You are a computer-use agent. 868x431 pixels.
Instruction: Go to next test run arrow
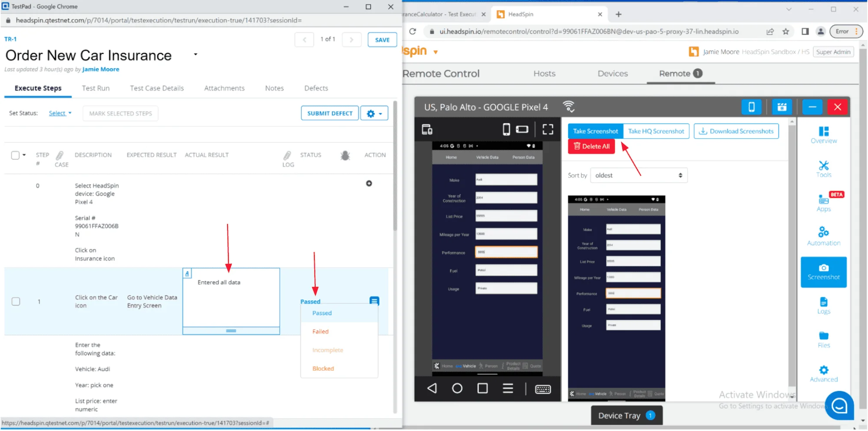(351, 39)
